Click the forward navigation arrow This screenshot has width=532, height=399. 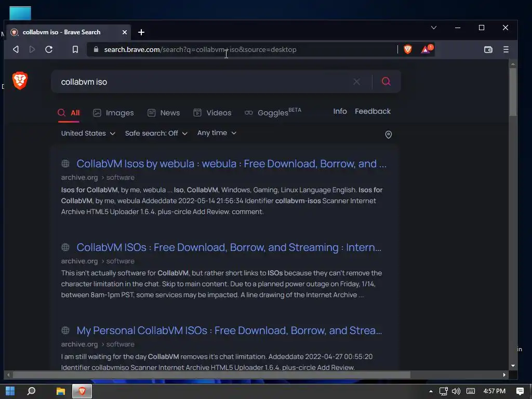pos(32,49)
